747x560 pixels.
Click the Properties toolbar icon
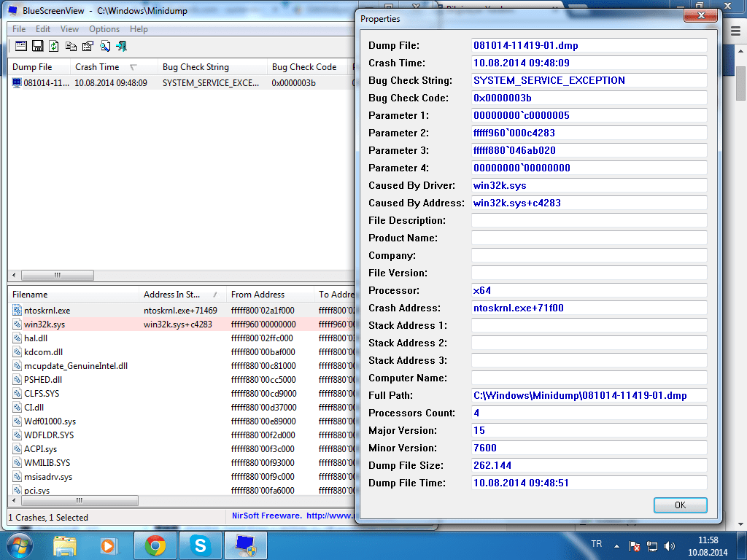pos(88,46)
